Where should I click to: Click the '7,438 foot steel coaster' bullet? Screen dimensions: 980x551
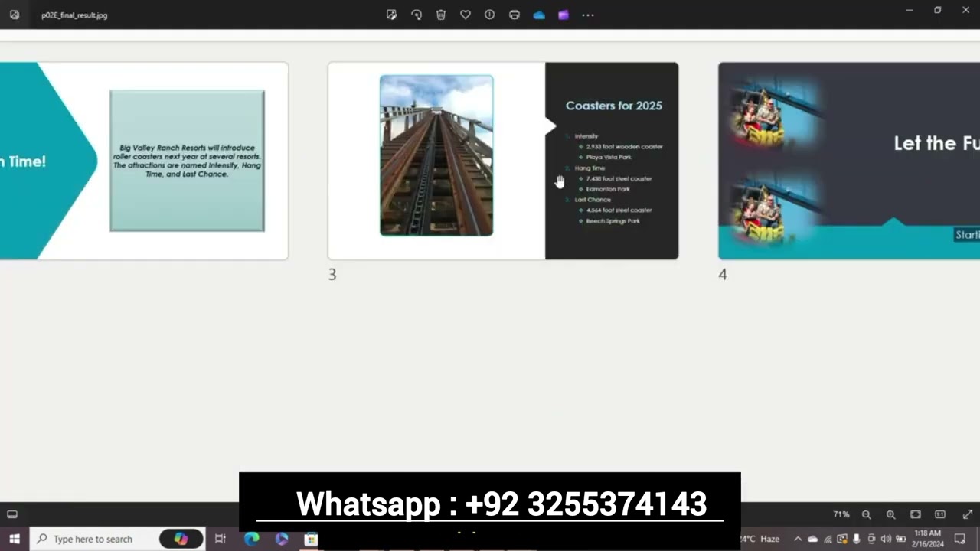[x=619, y=178]
